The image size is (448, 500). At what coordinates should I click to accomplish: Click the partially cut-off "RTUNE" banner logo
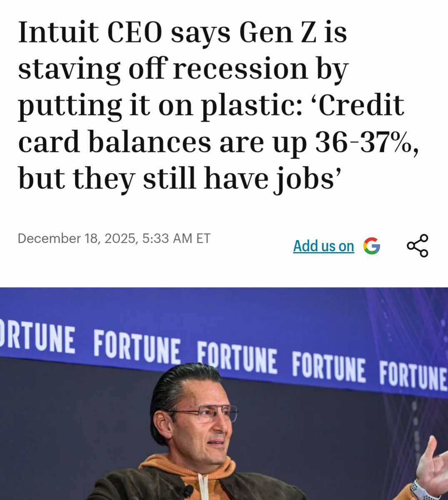click(x=38, y=339)
